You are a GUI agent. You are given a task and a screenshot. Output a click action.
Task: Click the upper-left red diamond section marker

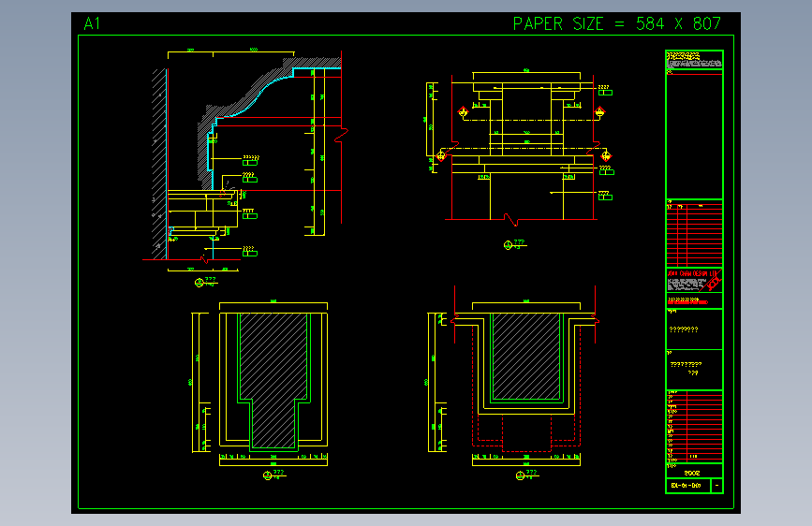pos(463,111)
